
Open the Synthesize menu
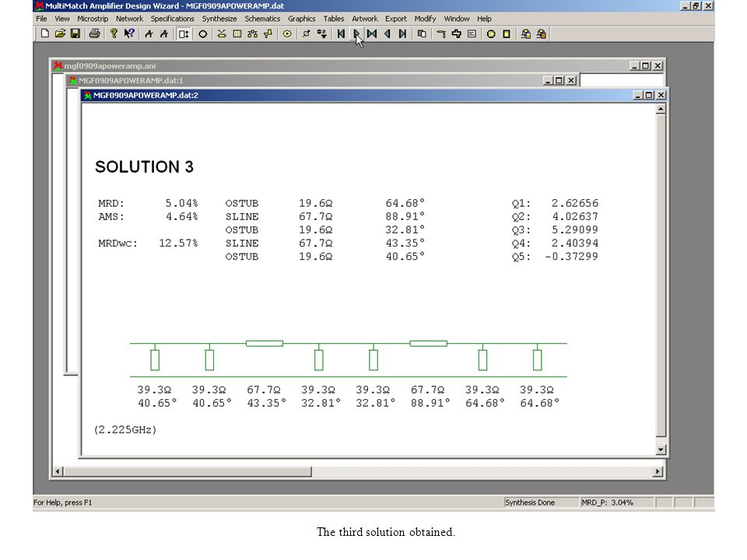(x=219, y=19)
